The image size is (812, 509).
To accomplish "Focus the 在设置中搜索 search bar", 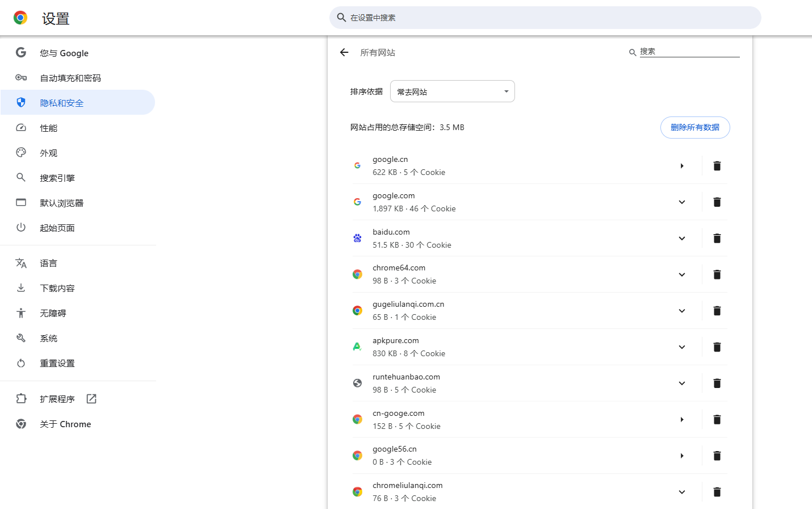I will click(x=545, y=18).
